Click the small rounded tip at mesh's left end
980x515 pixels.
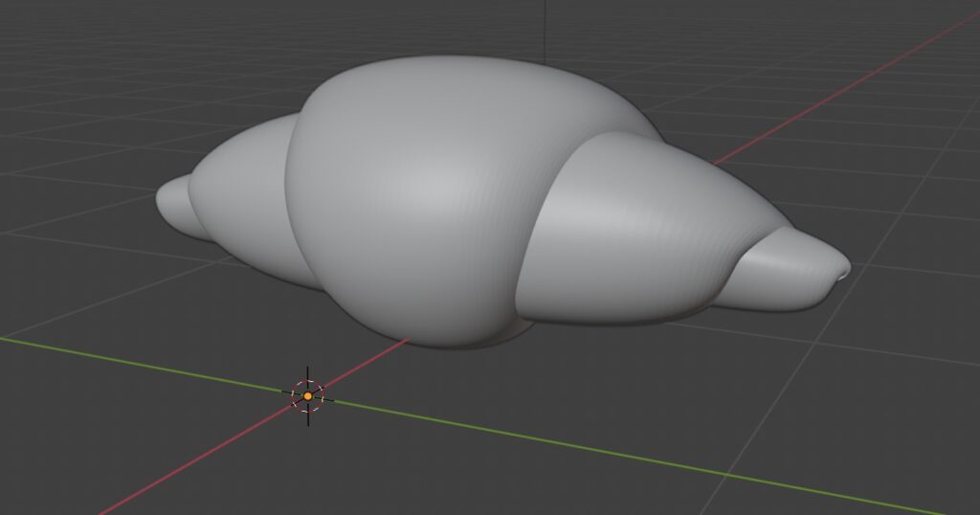(x=171, y=201)
